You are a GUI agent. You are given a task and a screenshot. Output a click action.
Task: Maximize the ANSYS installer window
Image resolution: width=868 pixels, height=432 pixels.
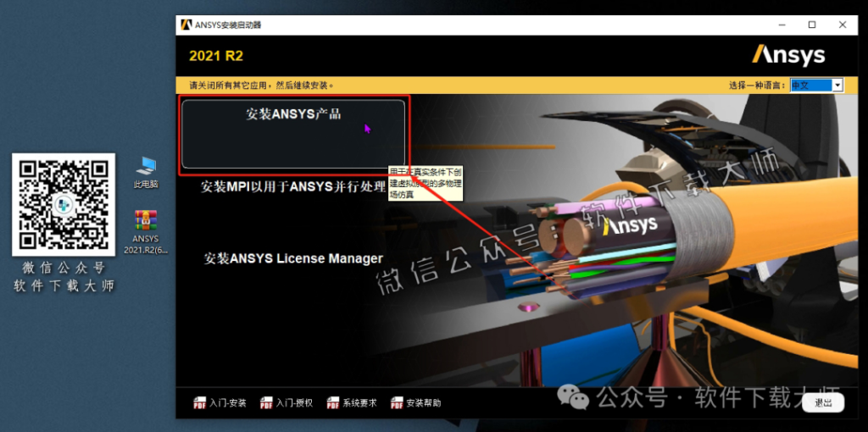click(812, 25)
